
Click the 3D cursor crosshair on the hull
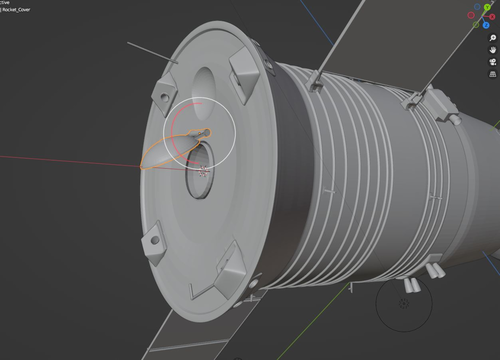[204, 171]
